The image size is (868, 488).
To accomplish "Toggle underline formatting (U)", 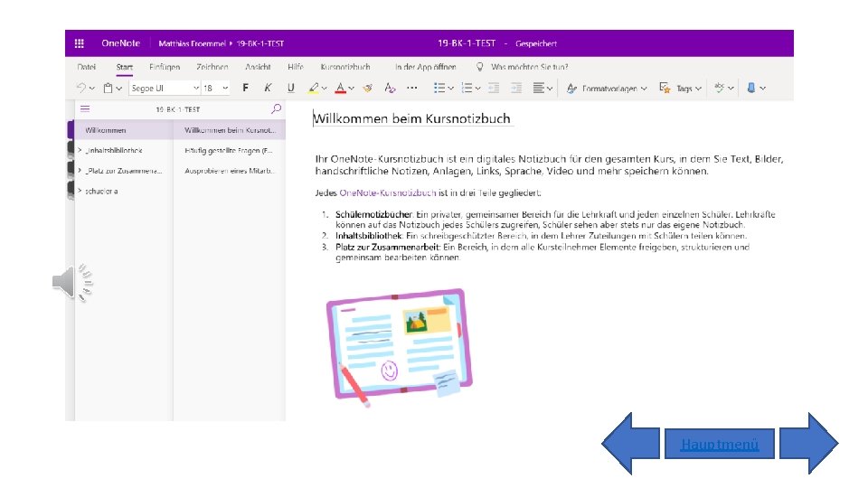I will coord(290,88).
